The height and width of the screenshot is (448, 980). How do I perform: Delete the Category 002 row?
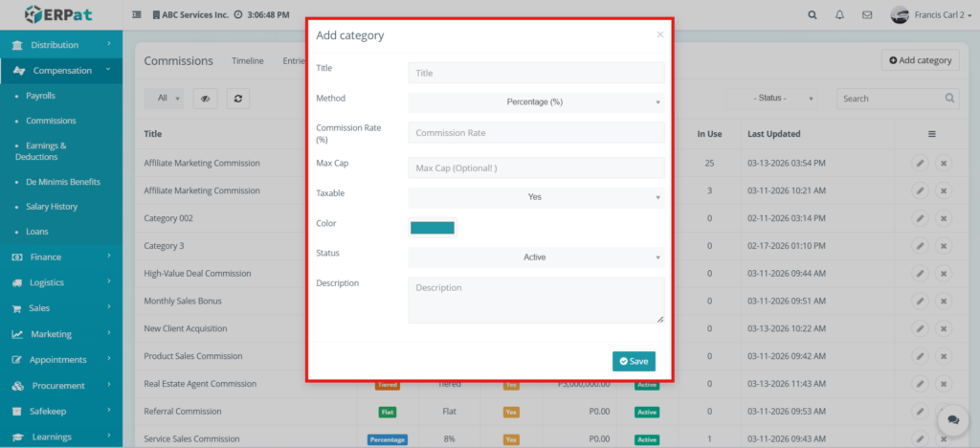tap(944, 218)
